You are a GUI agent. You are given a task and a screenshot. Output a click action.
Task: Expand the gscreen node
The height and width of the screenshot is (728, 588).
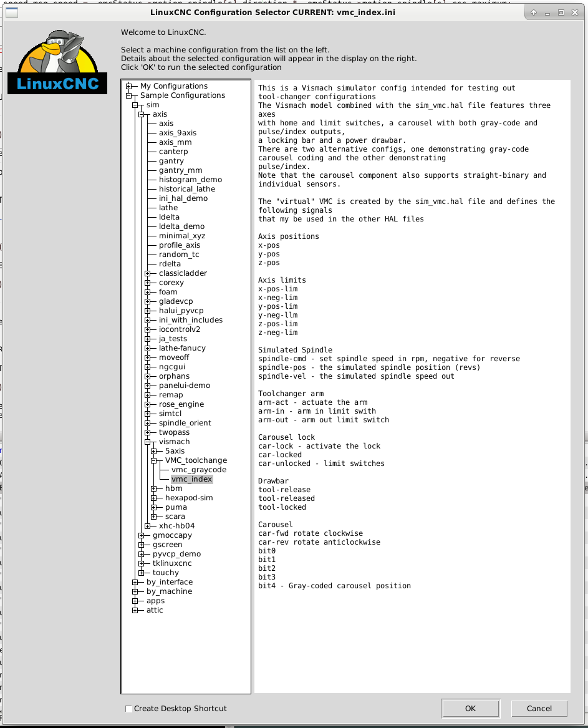point(141,545)
